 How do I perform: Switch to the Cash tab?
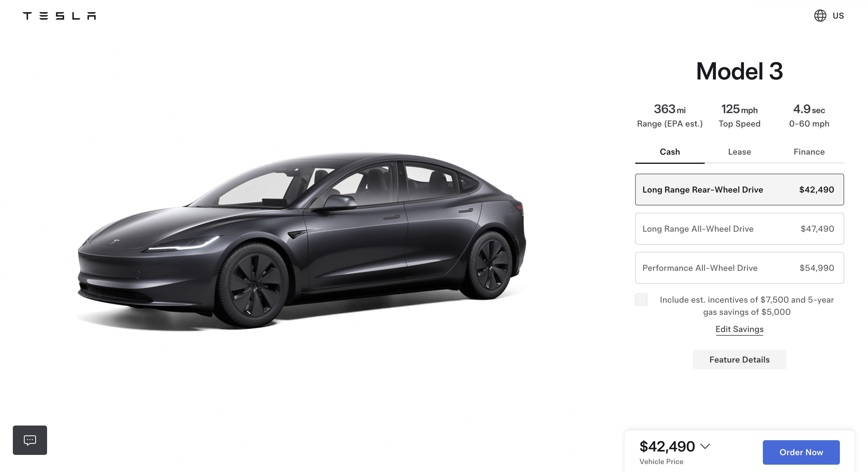tap(670, 152)
